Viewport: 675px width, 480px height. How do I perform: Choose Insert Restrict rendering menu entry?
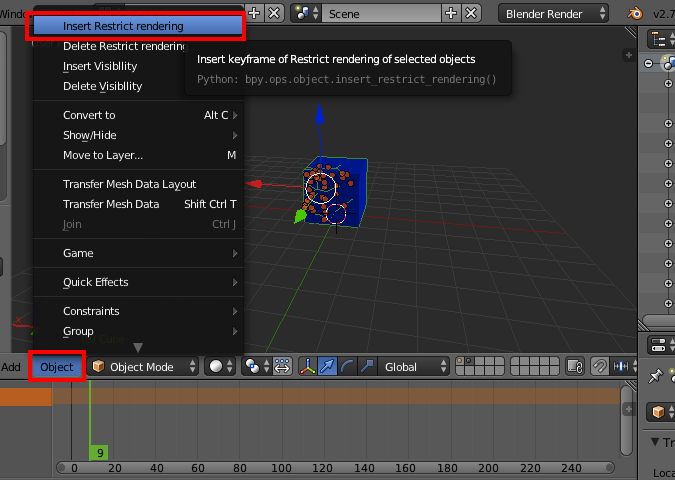pyautogui.click(x=138, y=26)
